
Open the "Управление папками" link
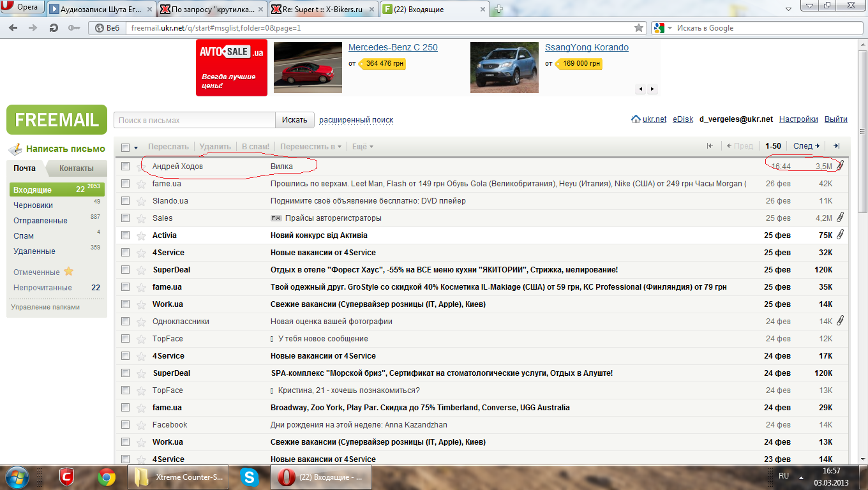coord(45,307)
